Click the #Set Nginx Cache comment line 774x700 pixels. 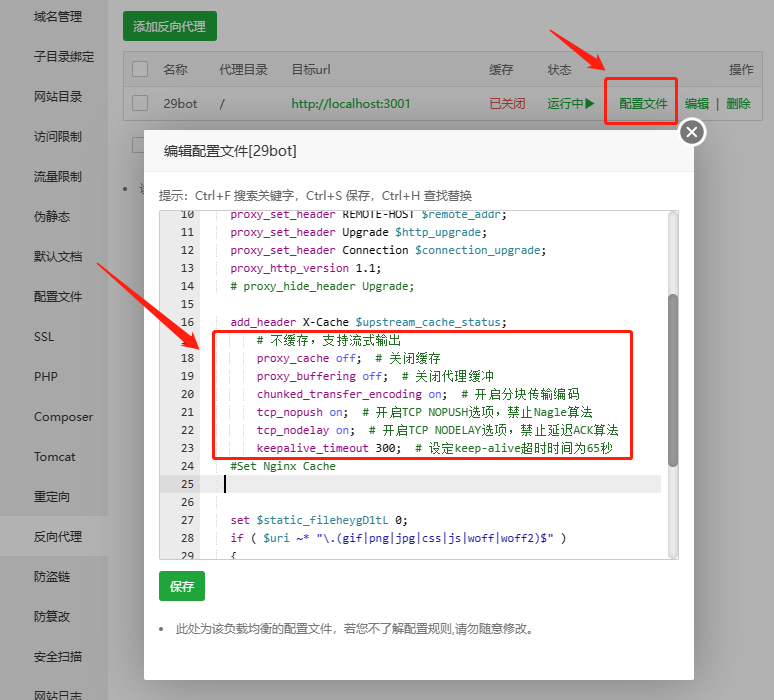click(x=283, y=466)
